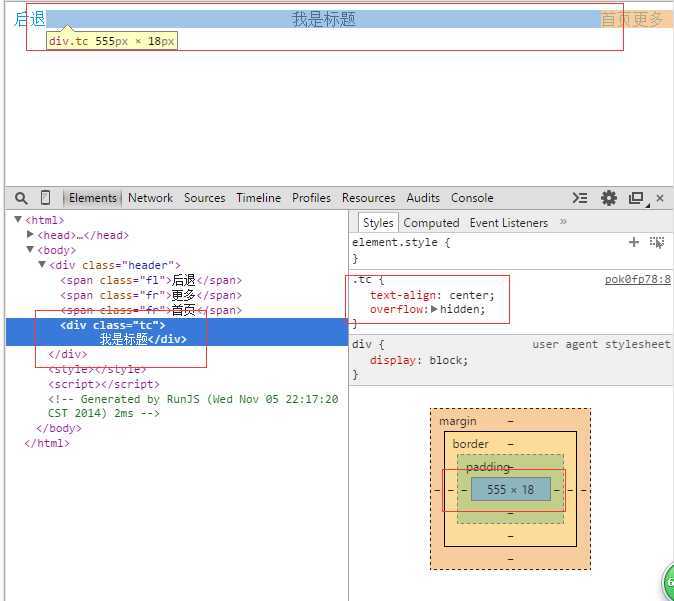The image size is (674, 601).
Task: Click the 更多 text in page header
Action: (x=648, y=19)
